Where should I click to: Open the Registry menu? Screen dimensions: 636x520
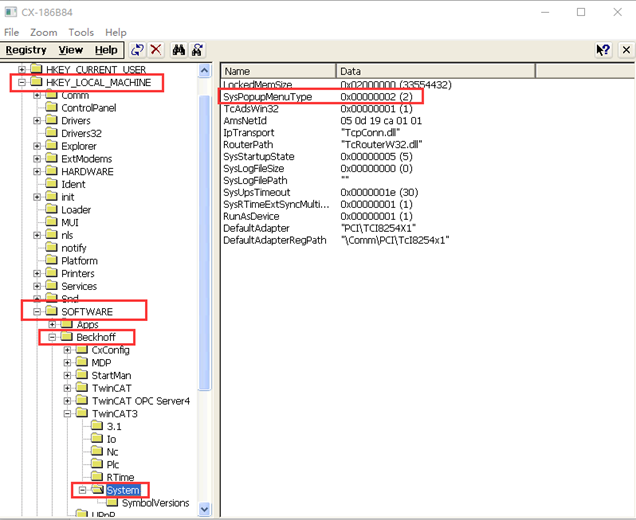pos(26,50)
